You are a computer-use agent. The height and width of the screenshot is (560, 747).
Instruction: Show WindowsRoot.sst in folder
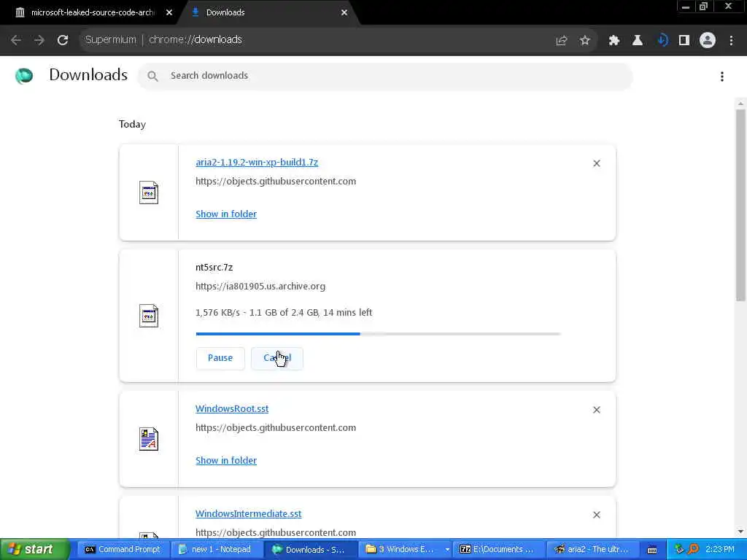click(226, 461)
